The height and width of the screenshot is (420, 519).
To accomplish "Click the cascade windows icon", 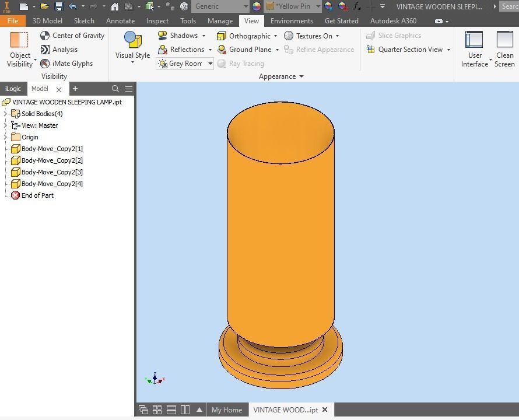I will click(x=143, y=410).
